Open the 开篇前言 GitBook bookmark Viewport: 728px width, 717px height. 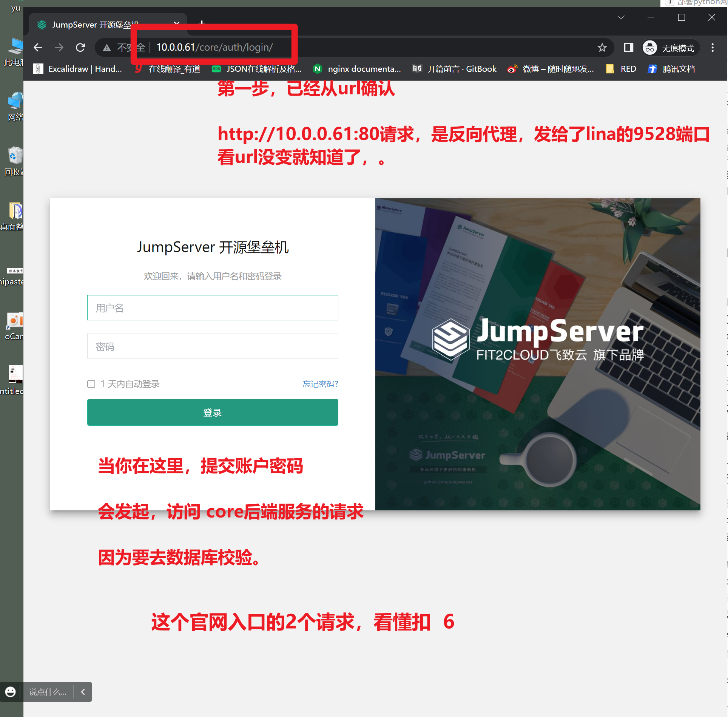coord(455,69)
